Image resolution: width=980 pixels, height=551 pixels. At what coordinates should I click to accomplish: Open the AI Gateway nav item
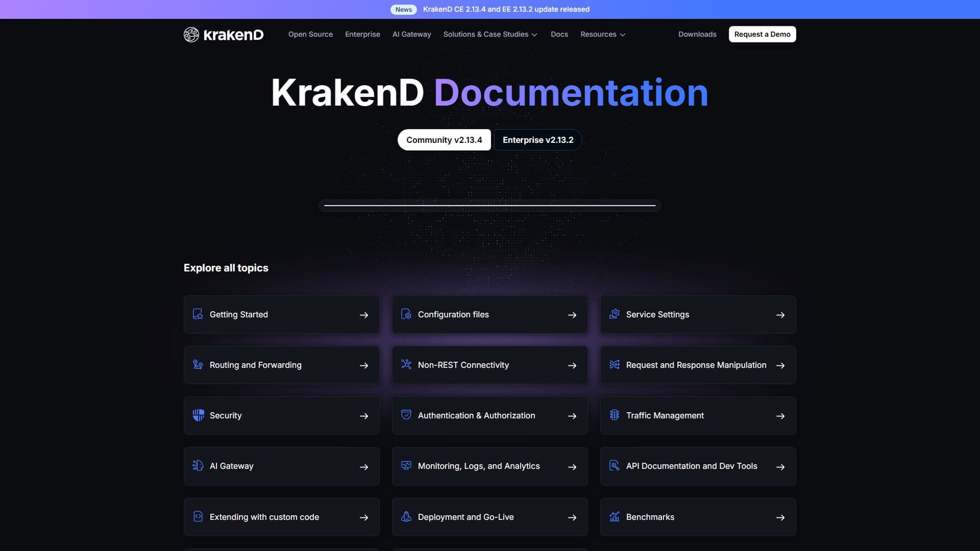coord(411,34)
